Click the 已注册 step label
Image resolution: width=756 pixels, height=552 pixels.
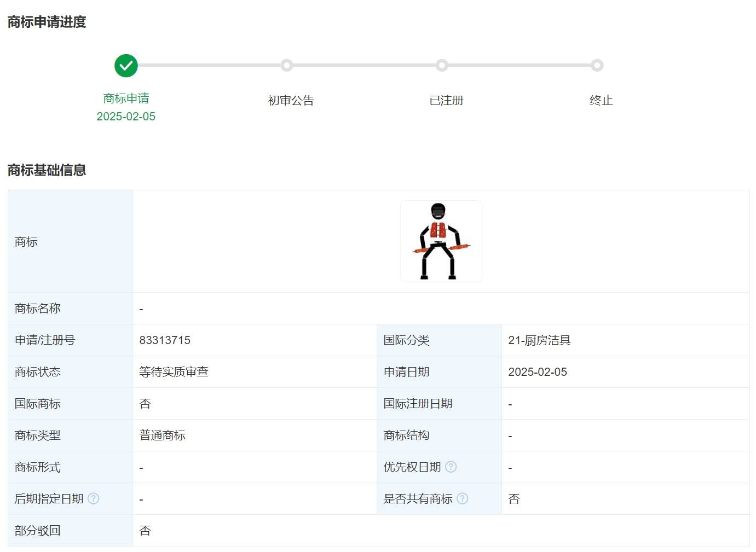click(x=446, y=101)
